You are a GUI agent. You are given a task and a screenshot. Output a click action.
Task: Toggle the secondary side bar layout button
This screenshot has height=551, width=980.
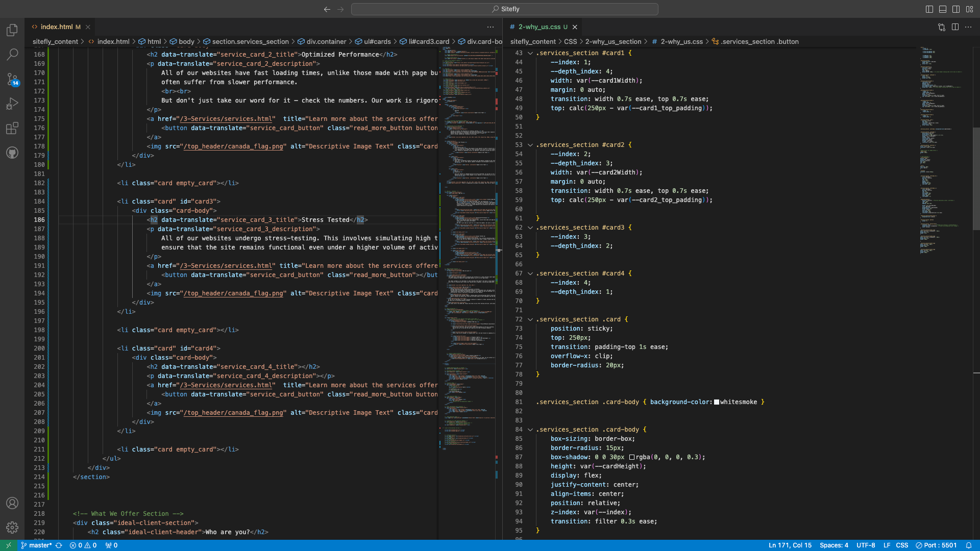coord(956,9)
